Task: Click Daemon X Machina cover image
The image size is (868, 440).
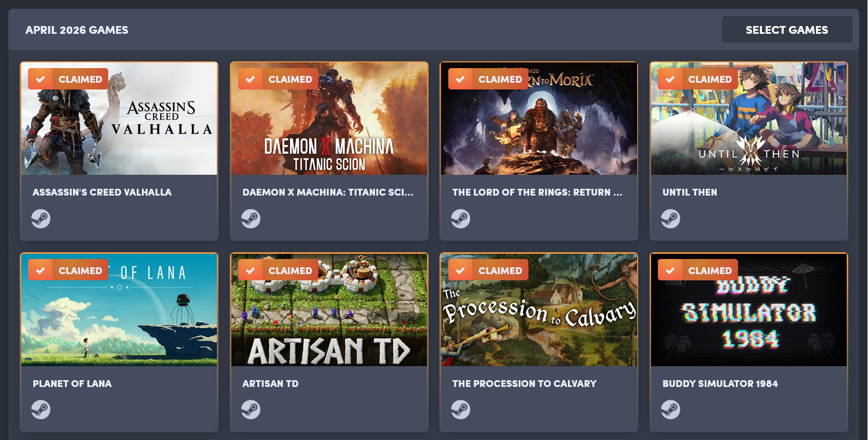Action: click(x=329, y=119)
